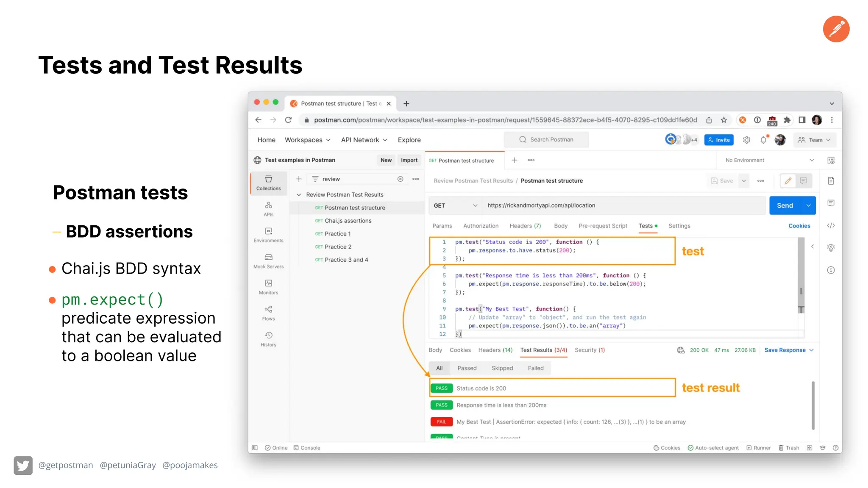The height and width of the screenshot is (488, 868).
Task: Open the Flows sidebar panel
Action: [268, 313]
